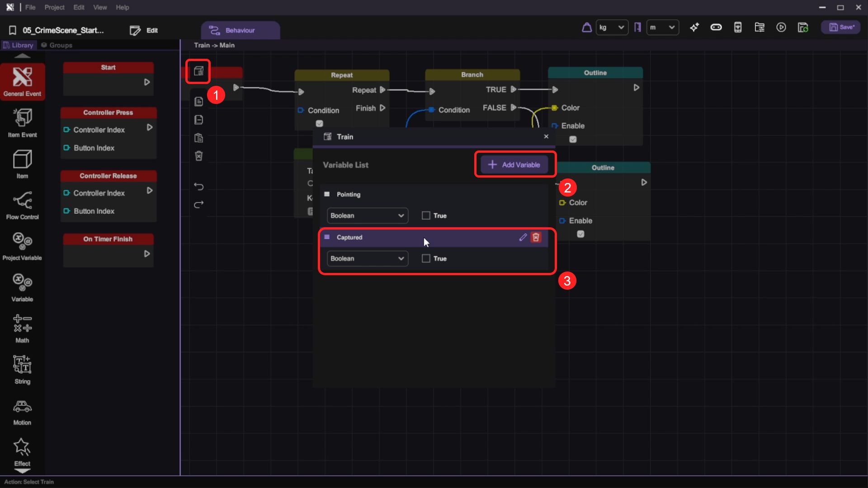
Task: Toggle Repeat node Condition checkbox
Action: point(319,123)
